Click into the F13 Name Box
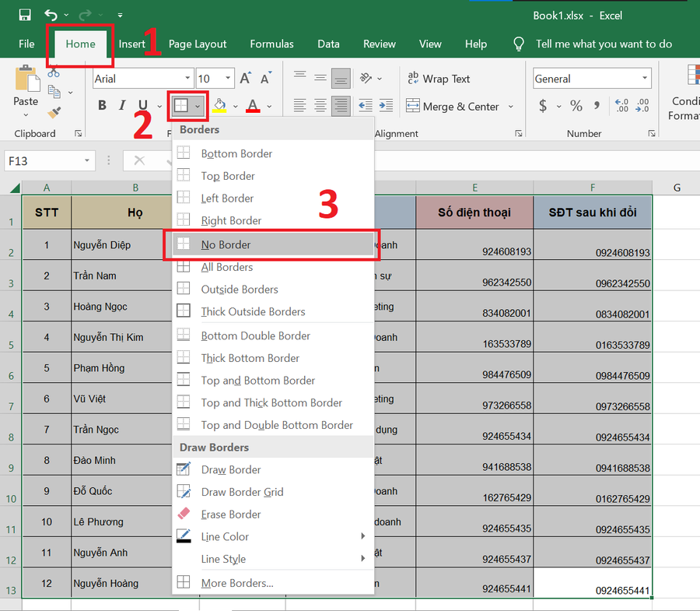Screen dimensions: 700x611 pyautogui.click(x=44, y=161)
